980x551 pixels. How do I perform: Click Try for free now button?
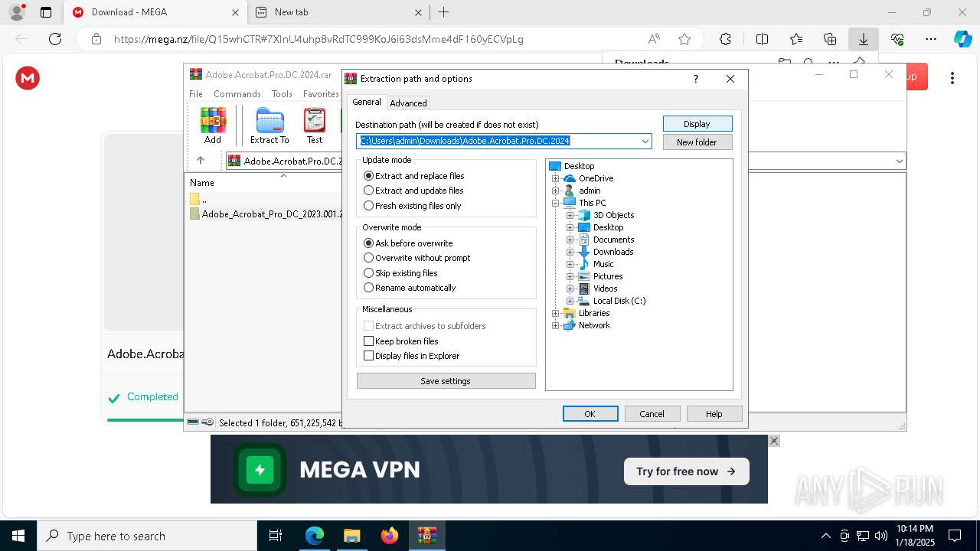(686, 471)
